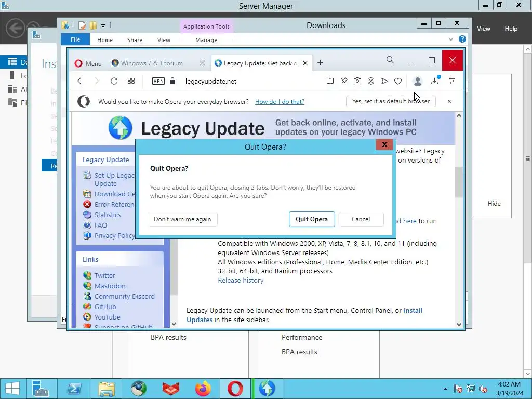Click the page scrollbar down arrow
532x399 pixels.
[459, 324]
